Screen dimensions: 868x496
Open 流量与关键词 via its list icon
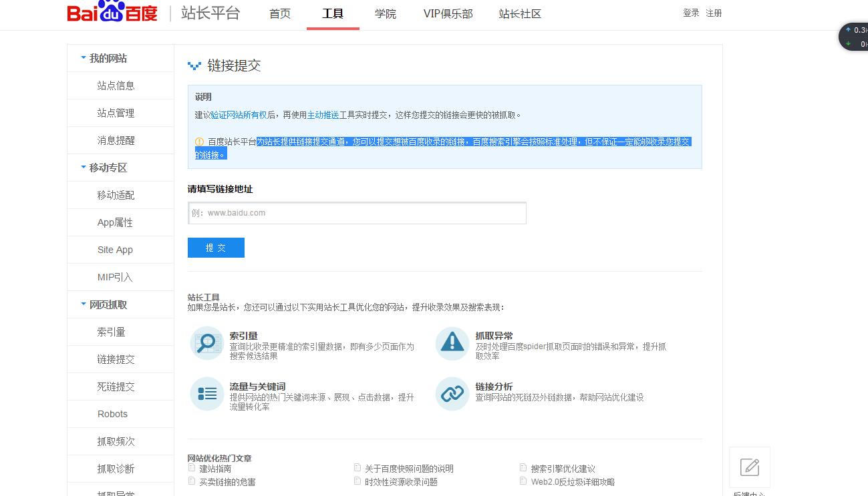coord(206,394)
